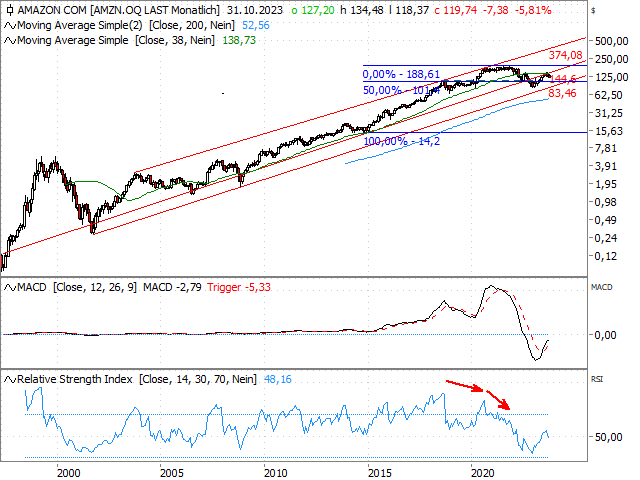Click the 50,00 RSI axis label
This screenshot has height=480, width=640.
(609, 438)
